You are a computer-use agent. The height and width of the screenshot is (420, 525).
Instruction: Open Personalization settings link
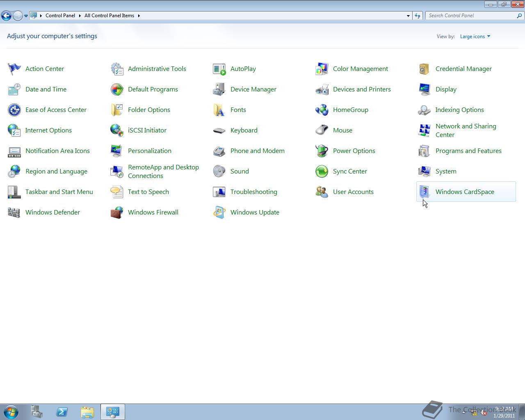[150, 151]
